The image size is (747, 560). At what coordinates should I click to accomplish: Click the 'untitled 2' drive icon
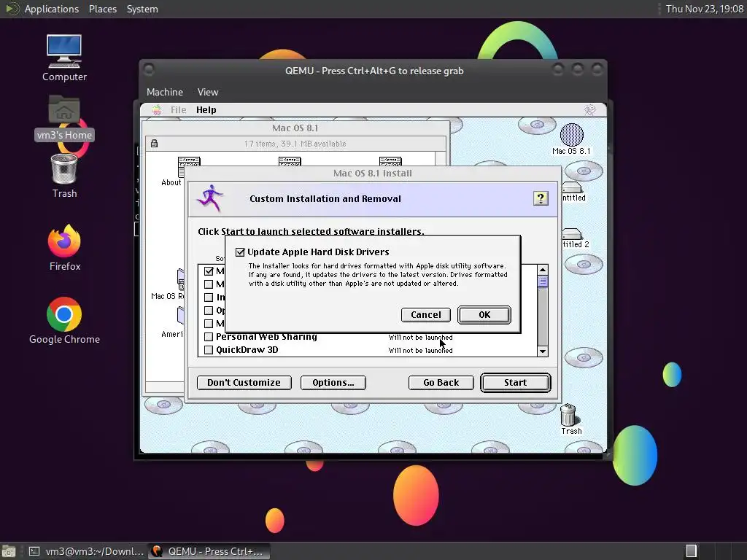571,234
